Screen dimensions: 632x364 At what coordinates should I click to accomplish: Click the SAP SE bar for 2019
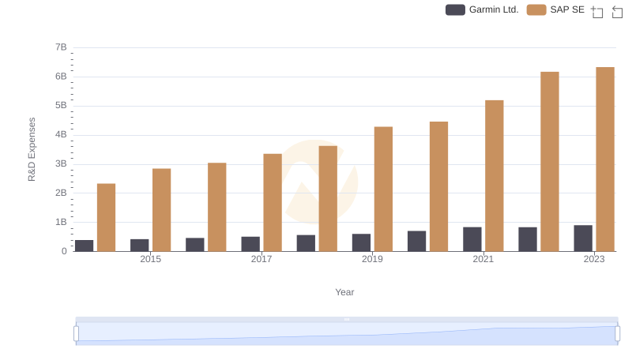click(383, 190)
